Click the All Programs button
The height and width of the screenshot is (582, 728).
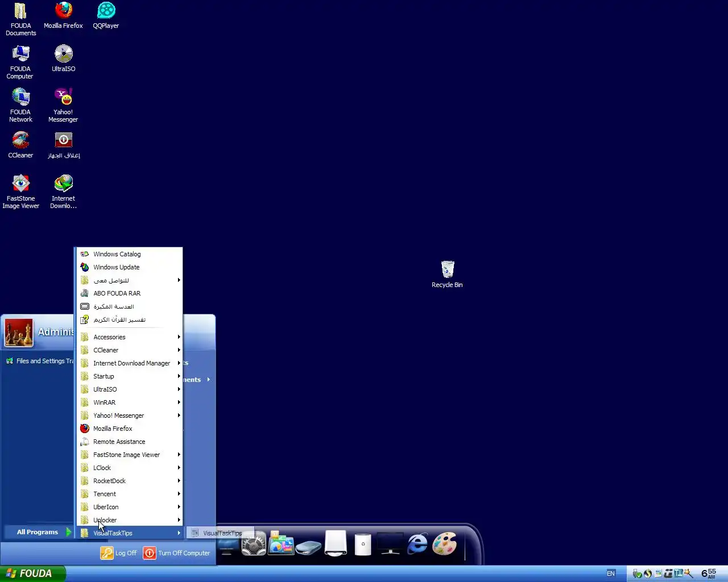39,532
